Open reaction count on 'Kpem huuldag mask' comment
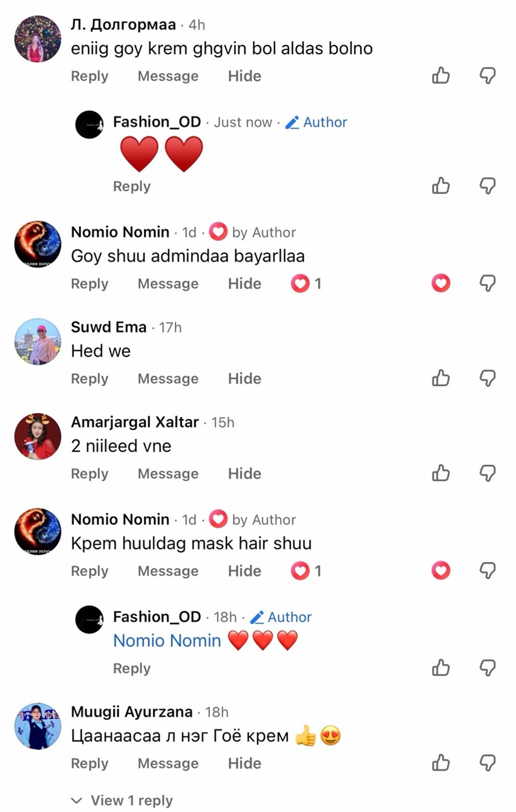Image resolution: width=516 pixels, height=812 pixels. (306, 571)
